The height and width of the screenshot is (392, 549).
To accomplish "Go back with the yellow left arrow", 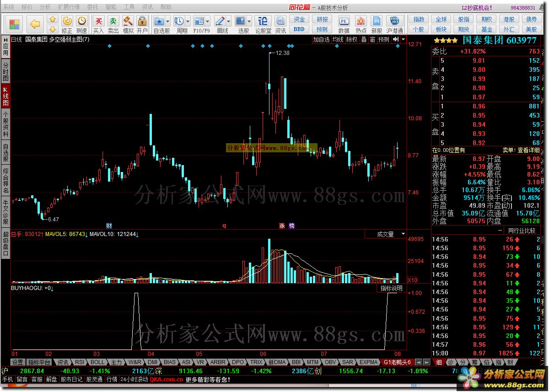I will click(x=35, y=24).
